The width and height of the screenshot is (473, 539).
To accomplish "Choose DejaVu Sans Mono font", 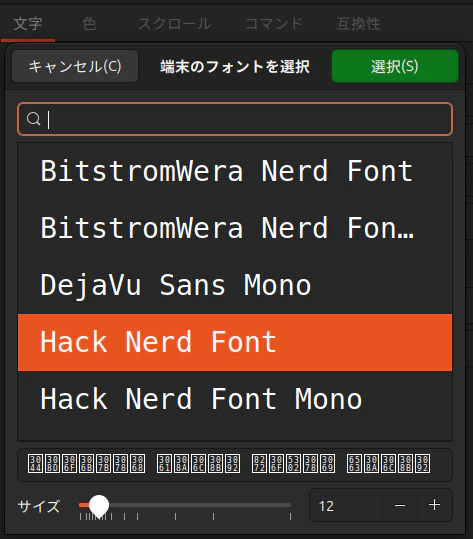I will [235, 285].
